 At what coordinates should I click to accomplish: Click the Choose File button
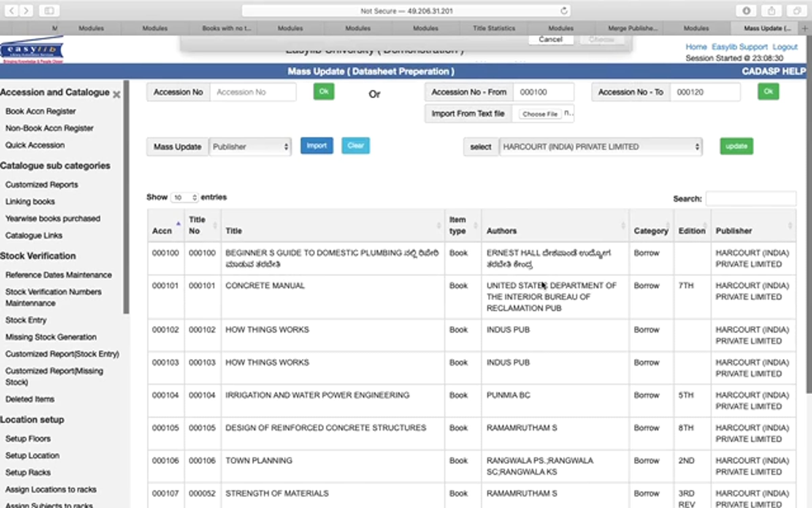(x=540, y=114)
